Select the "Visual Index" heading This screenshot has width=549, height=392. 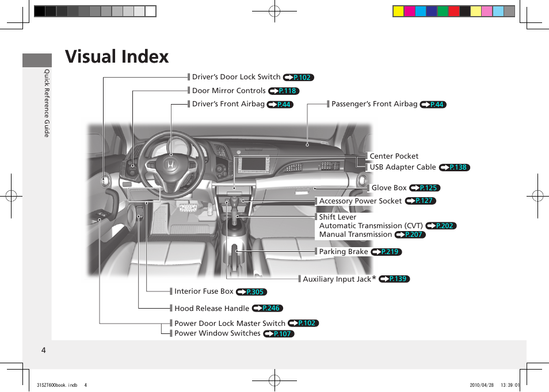[117, 56]
